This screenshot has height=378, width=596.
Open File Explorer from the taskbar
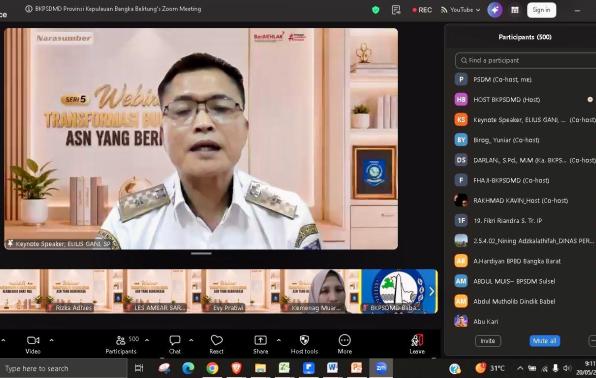point(260,368)
